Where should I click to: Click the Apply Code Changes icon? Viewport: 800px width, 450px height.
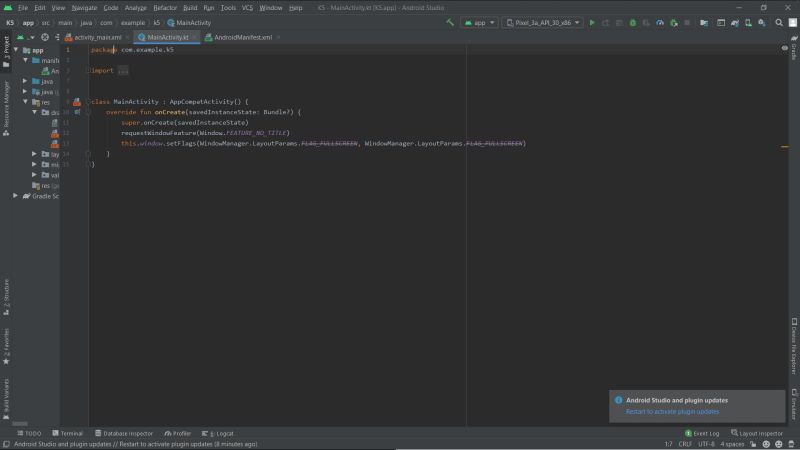click(619, 22)
